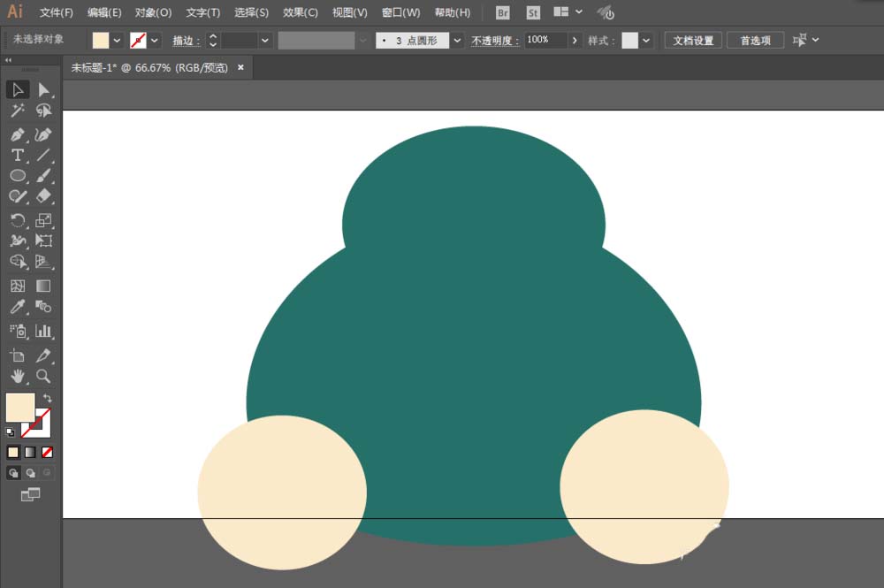
Task: Expand the opacity slider arrow
Action: (575, 40)
